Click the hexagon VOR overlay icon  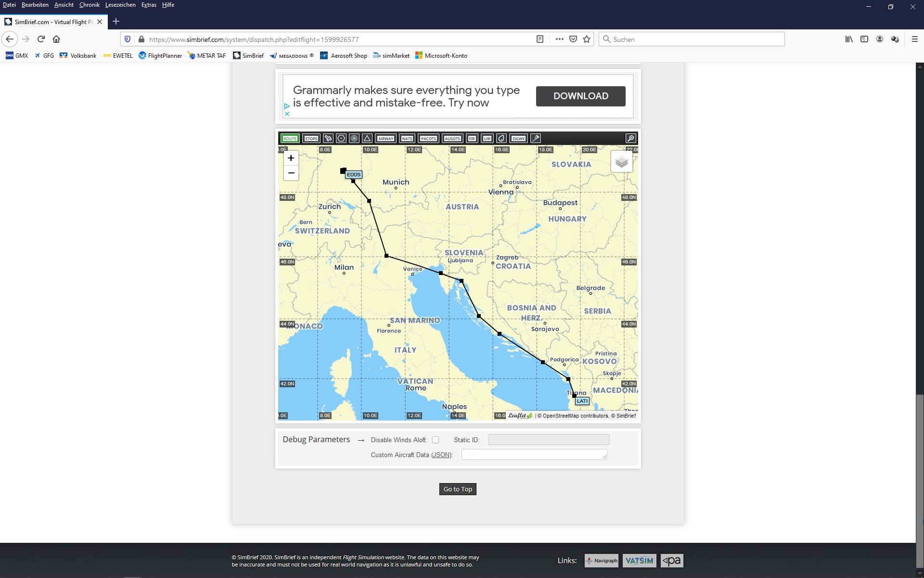point(341,139)
